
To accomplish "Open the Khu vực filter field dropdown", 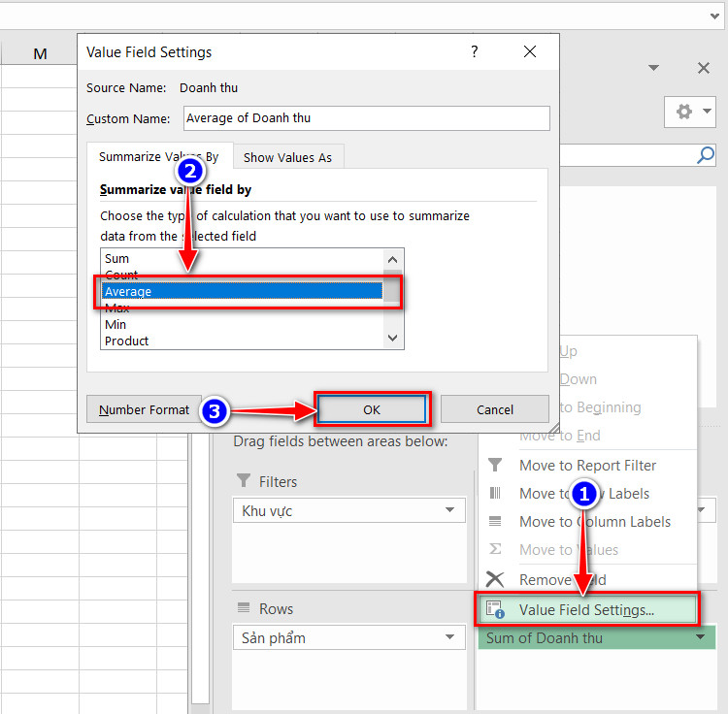I will [x=449, y=510].
